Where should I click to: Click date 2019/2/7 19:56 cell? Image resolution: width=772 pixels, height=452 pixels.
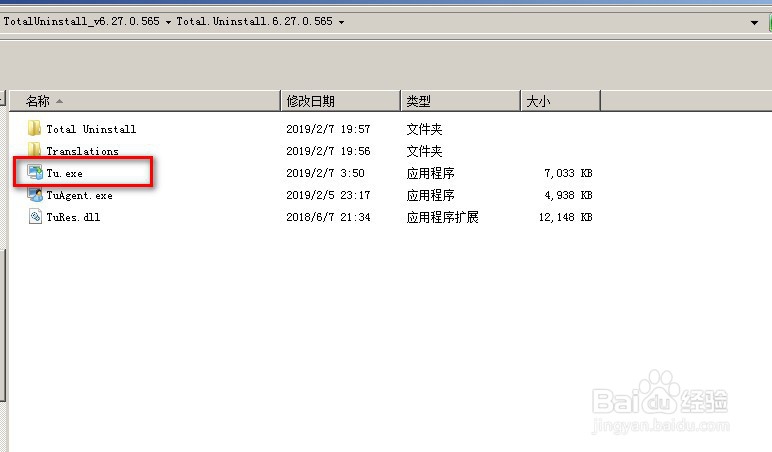point(328,151)
